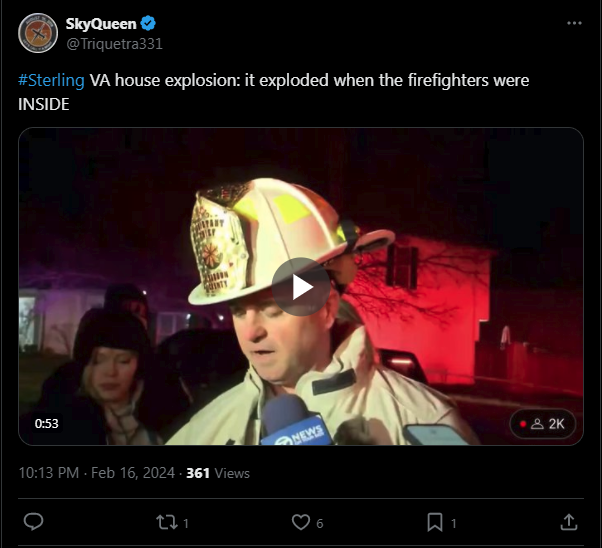Click the retweet count number 1
602x548 pixels.
point(186,523)
